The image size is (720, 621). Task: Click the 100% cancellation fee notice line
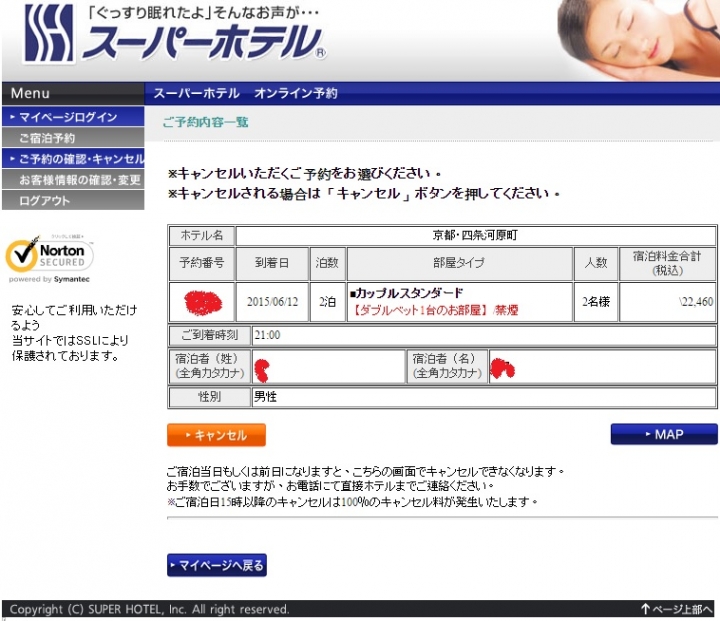click(352, 502)
